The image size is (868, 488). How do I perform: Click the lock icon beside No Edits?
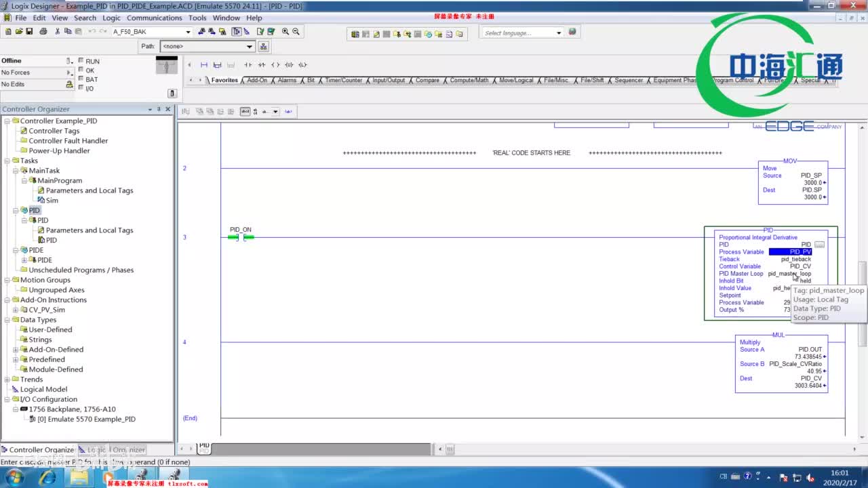(x=68, y=85)
